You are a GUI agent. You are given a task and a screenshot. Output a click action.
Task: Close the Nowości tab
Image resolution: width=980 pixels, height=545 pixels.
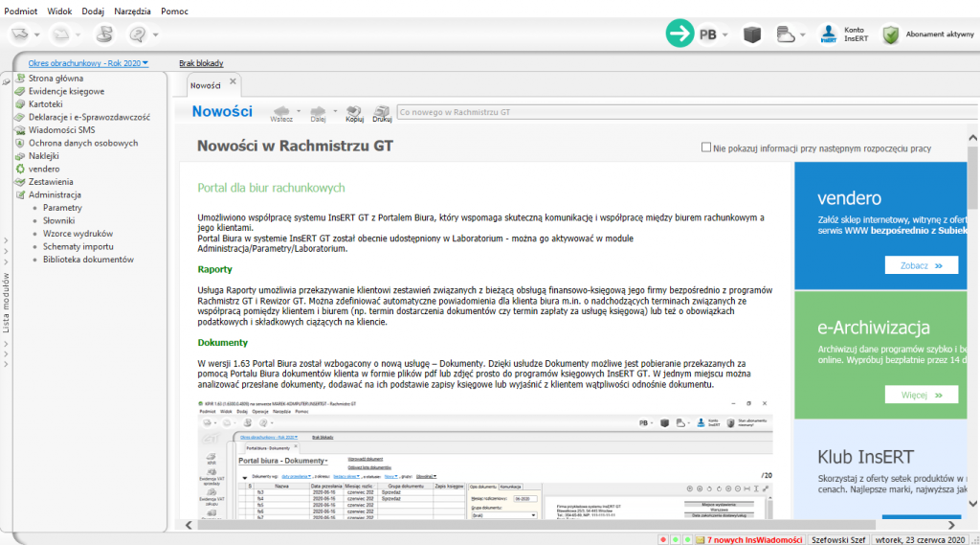(x=233, y=81)
